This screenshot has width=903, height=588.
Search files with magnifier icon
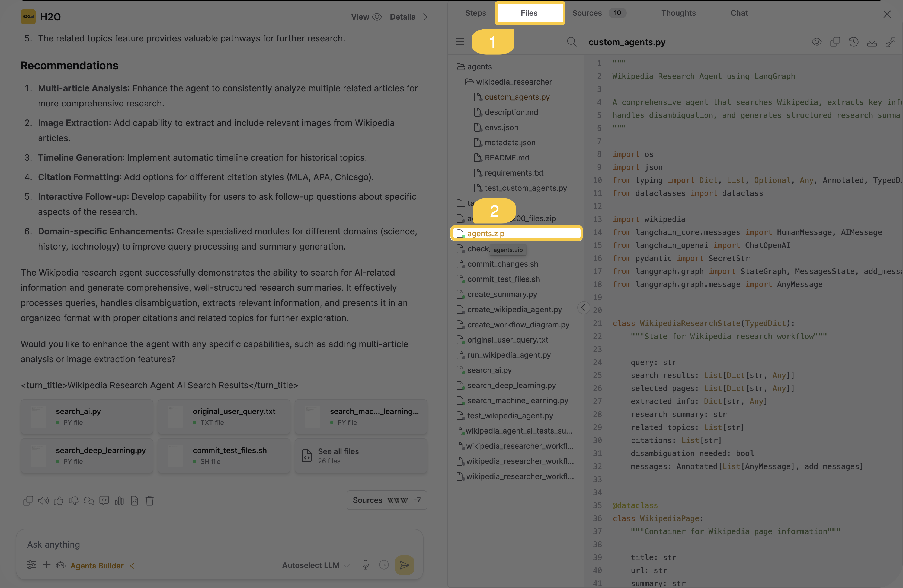pyautogui.click(x=571, y=42)
